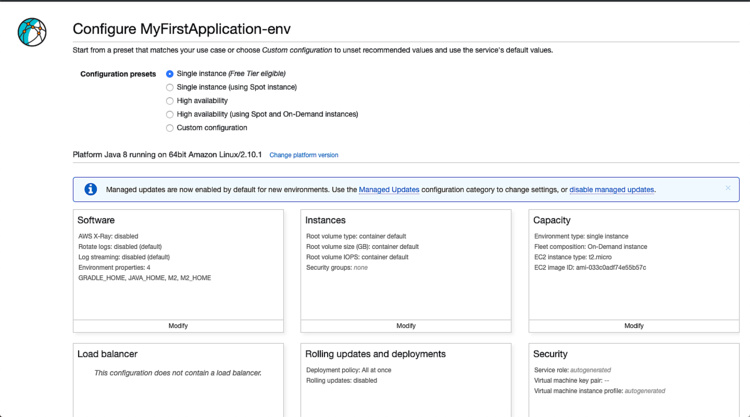This screenshot has width=750, height=417.
Task: Select Single instance Free Tier preset
Action: pos(170,74)
